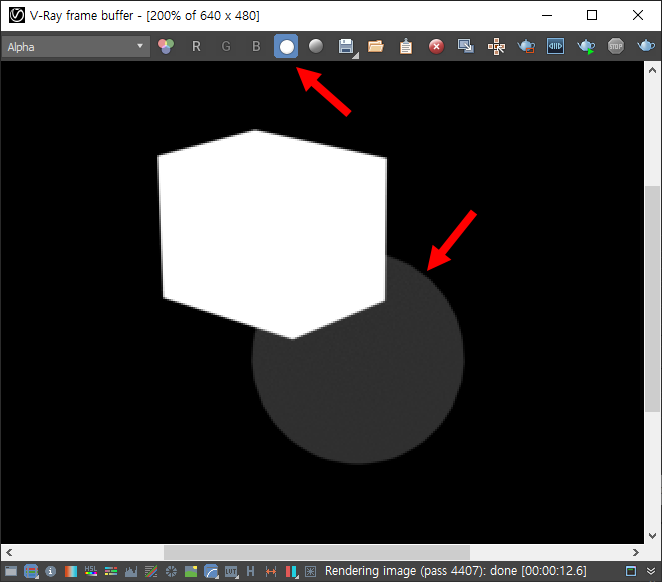Toggle color balance correction
Viewport: 662px width, 582px height.
(x=111, y=571)
